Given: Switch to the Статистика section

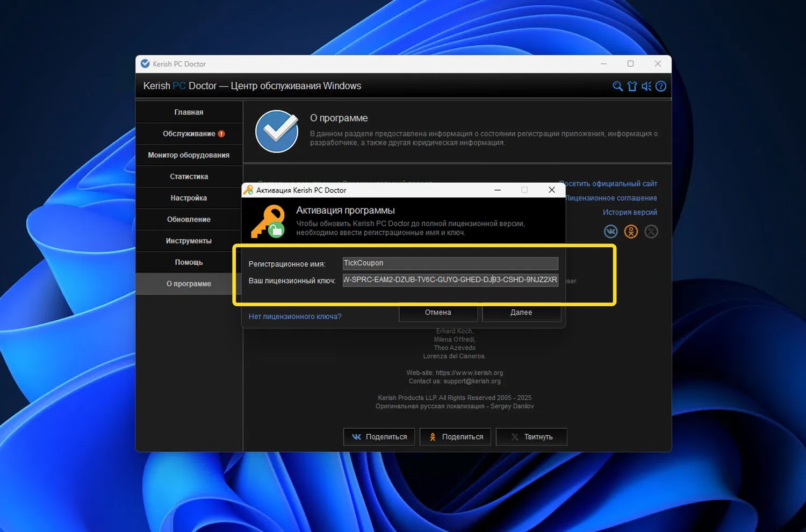Looking at the screenshot, I should (189, 177).
